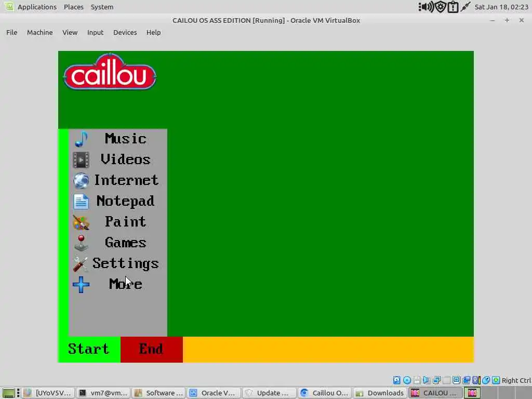Open the VirtualBox Devices menu
Viewport: 532px width, 399px height.
(125, 33)
